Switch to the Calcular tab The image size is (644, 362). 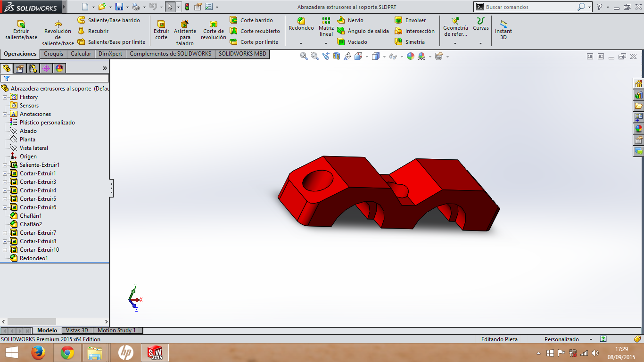pyautogui.click(x=81, y=54)
